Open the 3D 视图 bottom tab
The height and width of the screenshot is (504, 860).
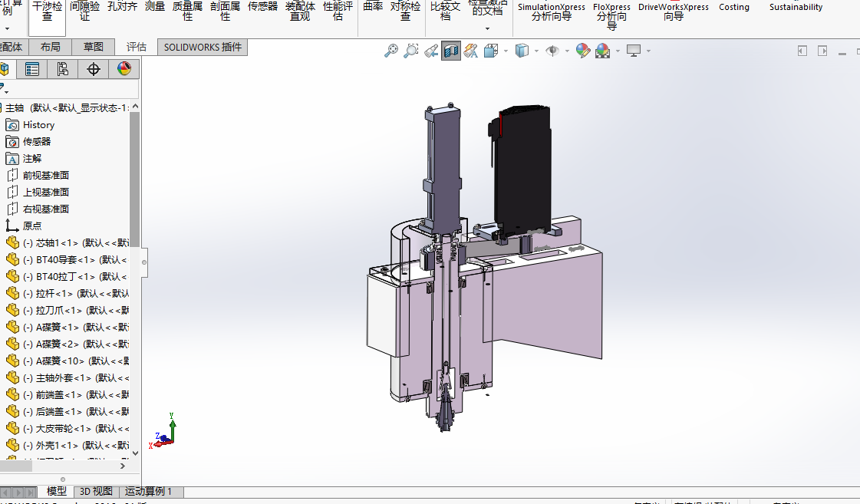coord(96,492)
